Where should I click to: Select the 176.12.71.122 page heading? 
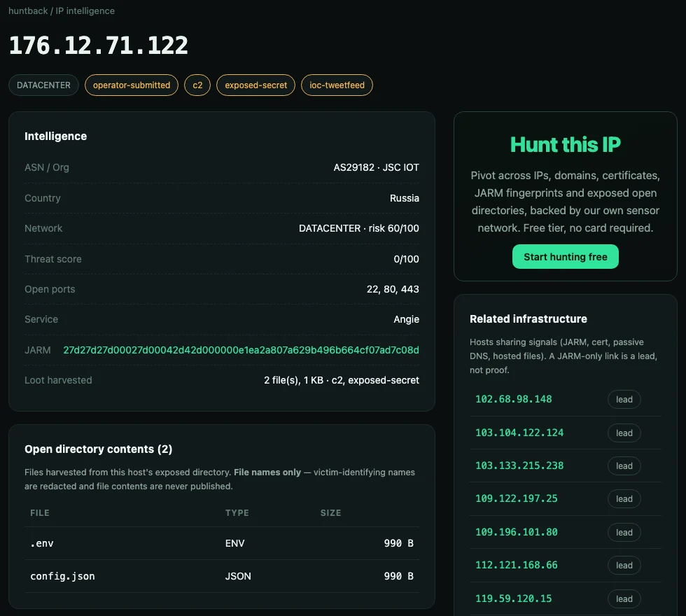pos(99,45)
